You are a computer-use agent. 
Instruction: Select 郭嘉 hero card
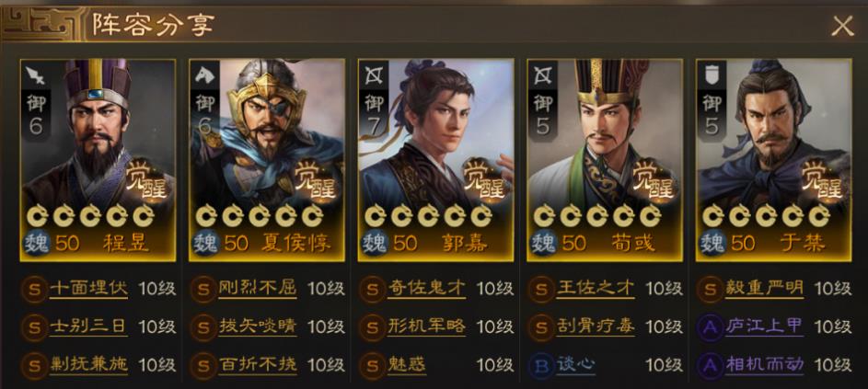point(435,160)
